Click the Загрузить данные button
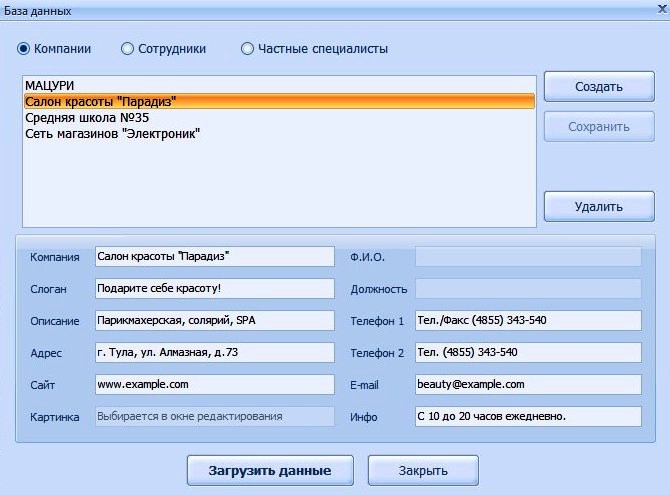The width and height of the screenshot is (670, 495). click(270, 471)
